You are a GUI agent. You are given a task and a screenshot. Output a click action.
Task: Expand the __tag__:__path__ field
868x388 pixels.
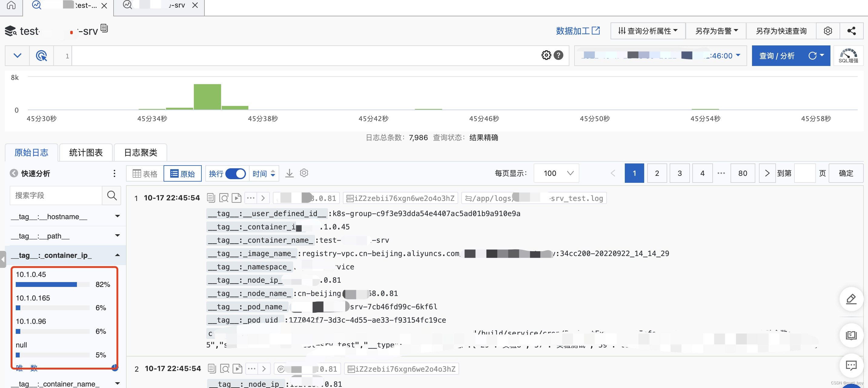[66, 236]
